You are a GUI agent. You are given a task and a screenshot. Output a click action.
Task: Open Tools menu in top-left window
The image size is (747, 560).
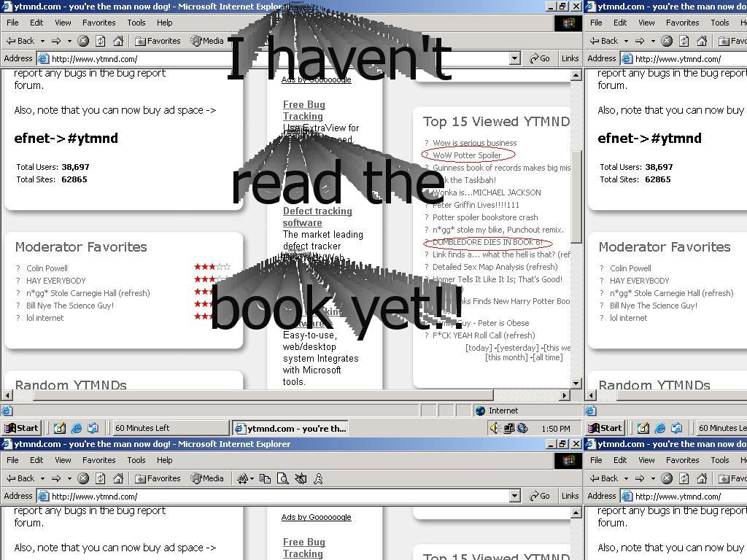[x=136, y=23]
